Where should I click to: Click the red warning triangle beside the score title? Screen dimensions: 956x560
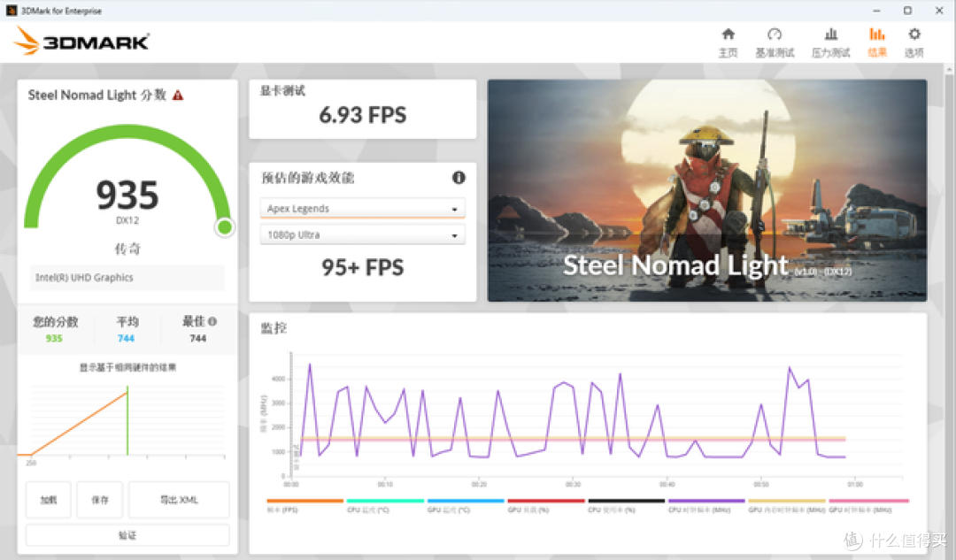tap(177, 95)
